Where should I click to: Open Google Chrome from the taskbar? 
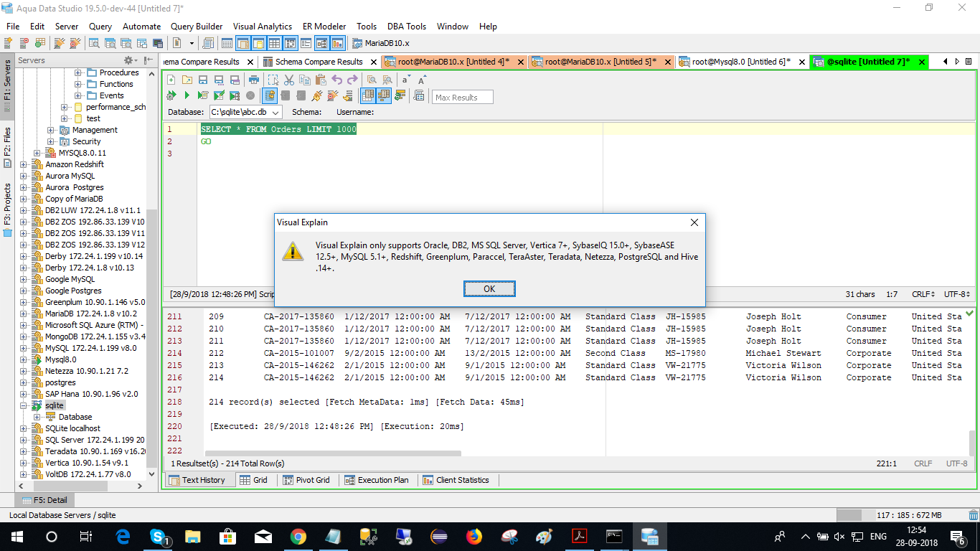pos(298,537)
